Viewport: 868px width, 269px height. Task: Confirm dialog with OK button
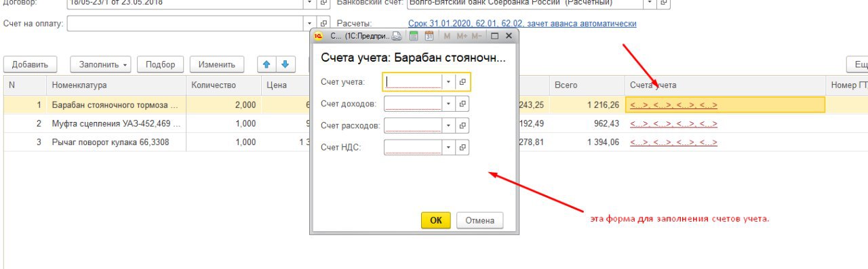[435, 220]
